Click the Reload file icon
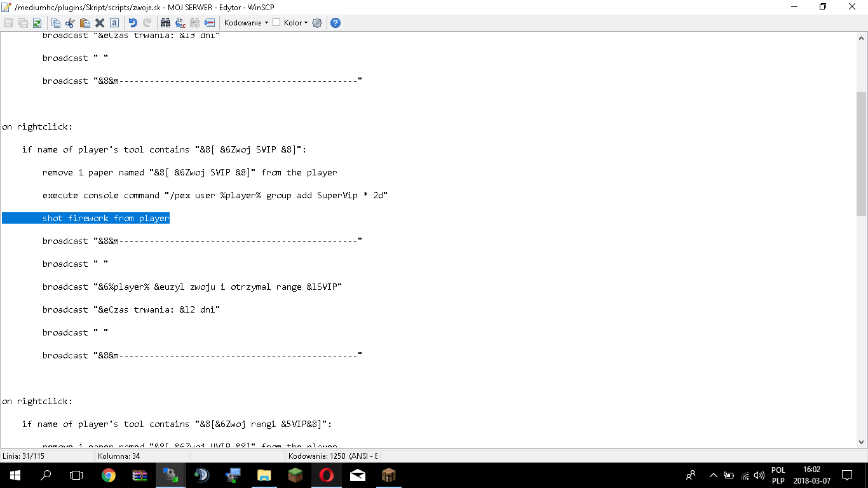The height and width of the screenshot is (488, 868). coord(37,23)
